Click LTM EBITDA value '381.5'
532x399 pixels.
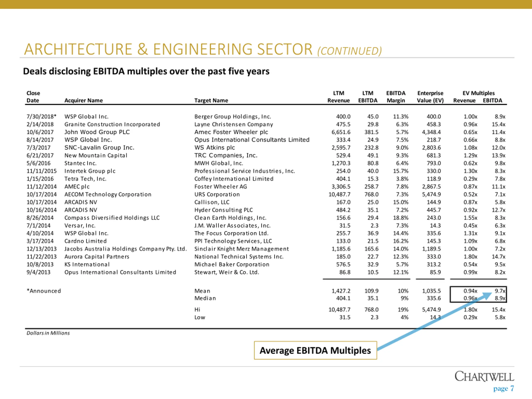point(371,132)
